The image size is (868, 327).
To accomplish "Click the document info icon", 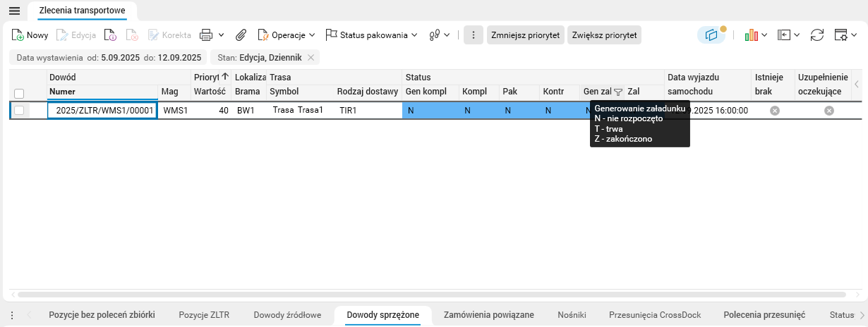I will coord(110,35).
